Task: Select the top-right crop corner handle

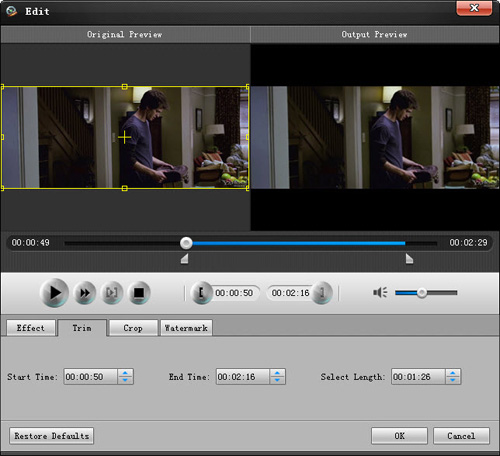Action: click(247, 87)
